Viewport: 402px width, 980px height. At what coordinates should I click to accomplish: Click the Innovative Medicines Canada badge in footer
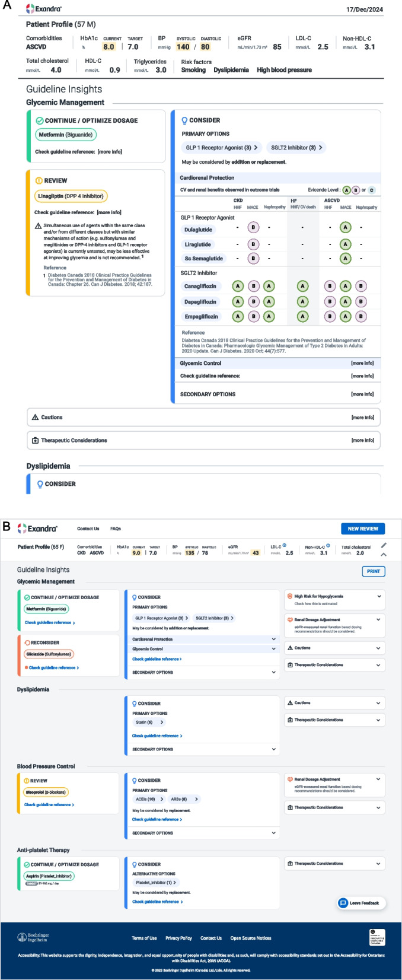point(377,937)
